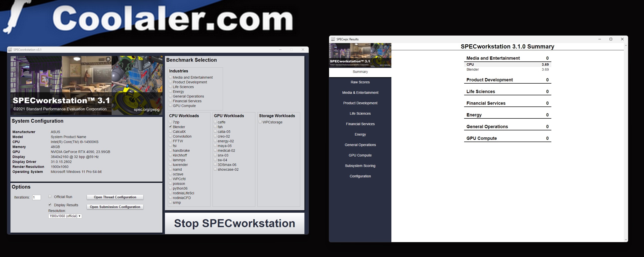The width and height of the screenshot is (644, 257).
Task: Check the 3DSmax-06 GPU workload
Action: pos(215,165)
